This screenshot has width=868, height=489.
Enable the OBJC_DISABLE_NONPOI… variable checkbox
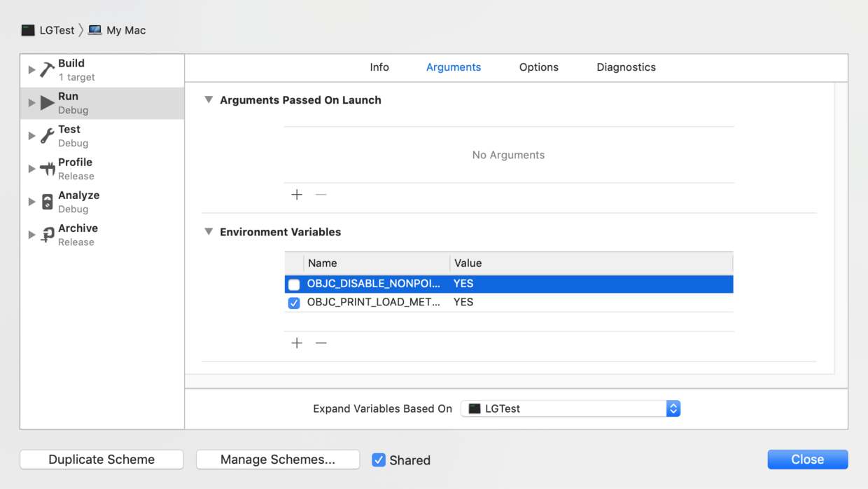tap(294, 284)
